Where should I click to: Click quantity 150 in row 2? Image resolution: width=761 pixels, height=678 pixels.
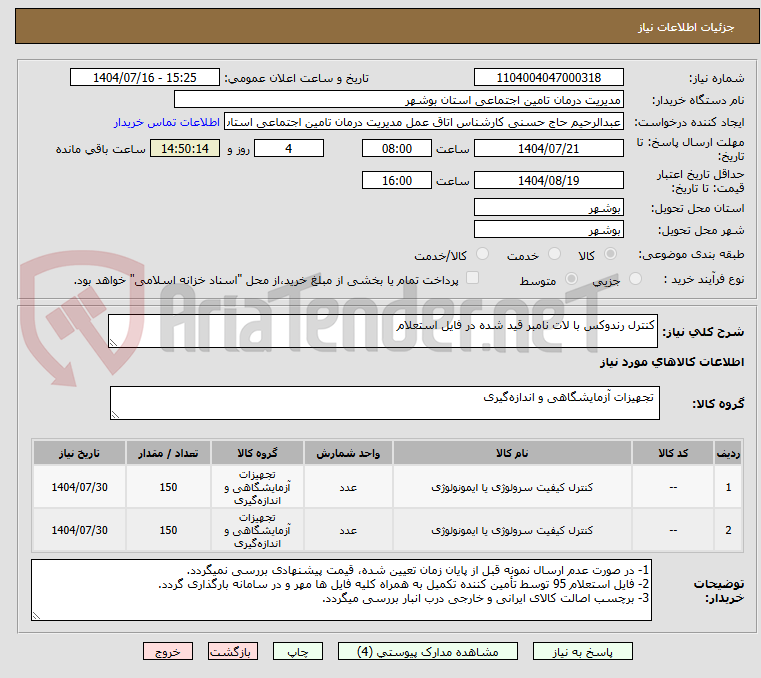click(168, 530)
